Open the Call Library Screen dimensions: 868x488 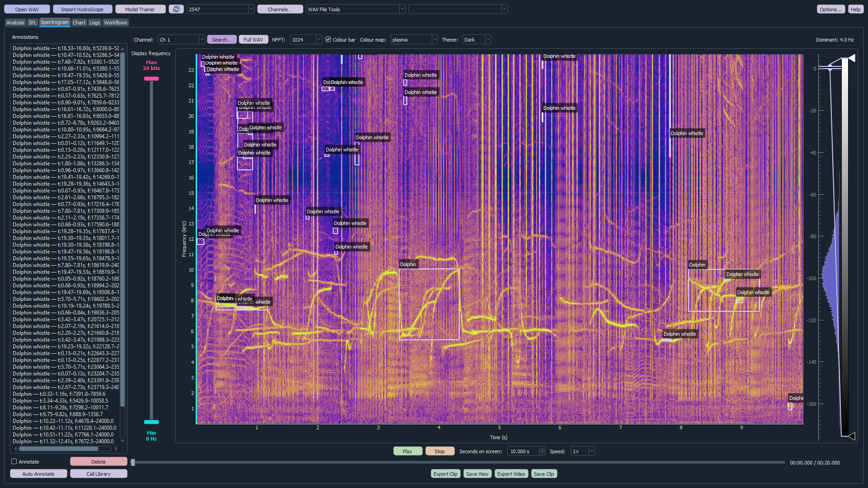(x=99, y=474)
